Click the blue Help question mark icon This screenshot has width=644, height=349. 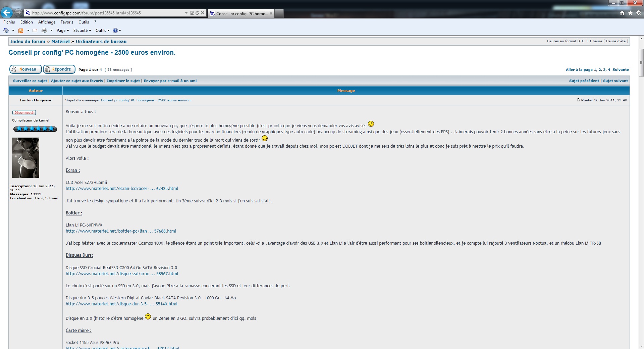tap(115, 31)
